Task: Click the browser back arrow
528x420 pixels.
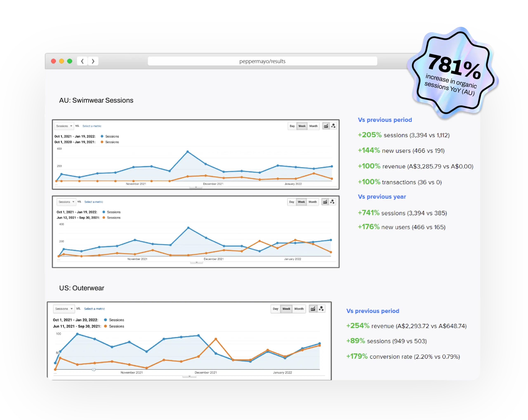Action: pyautogui.click(x=82, y=61)
